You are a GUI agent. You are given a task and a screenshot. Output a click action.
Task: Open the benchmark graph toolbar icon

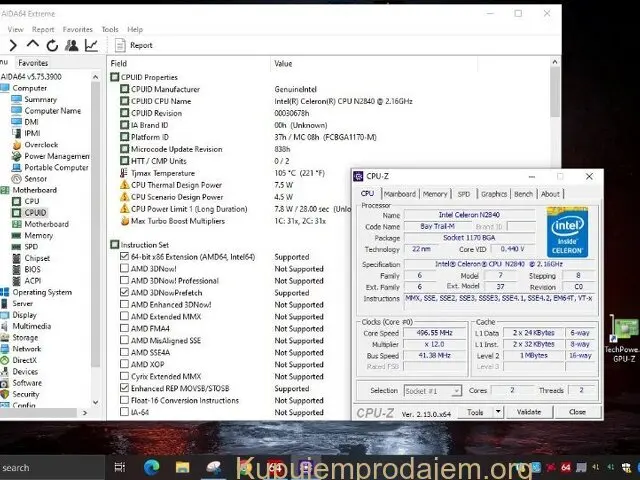pyautogui.click(x=91, y=45)
